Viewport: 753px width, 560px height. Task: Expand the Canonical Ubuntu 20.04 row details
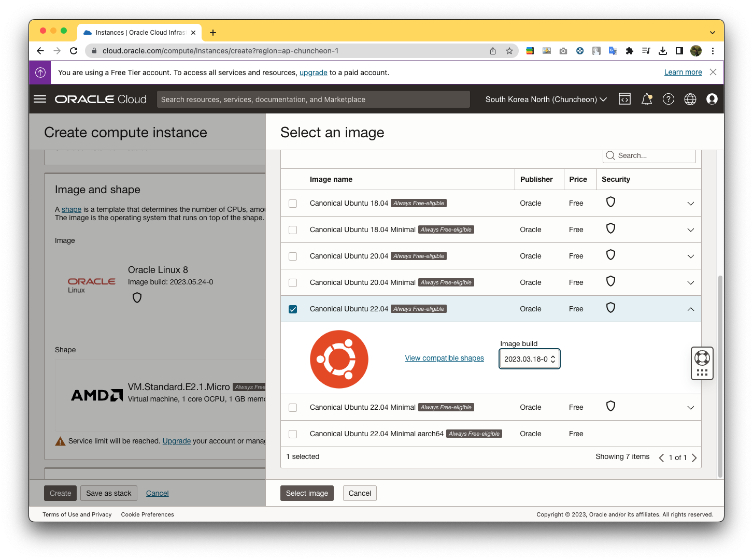691,256
